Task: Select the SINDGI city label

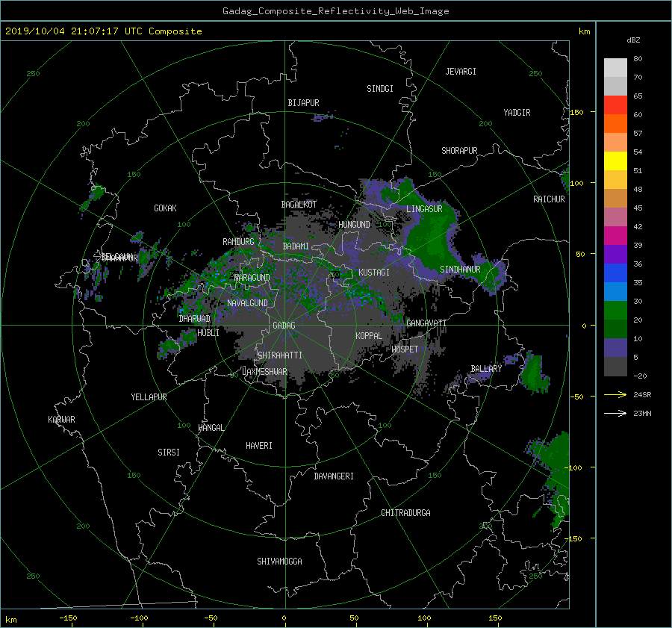Action: (x=380, y=89)
